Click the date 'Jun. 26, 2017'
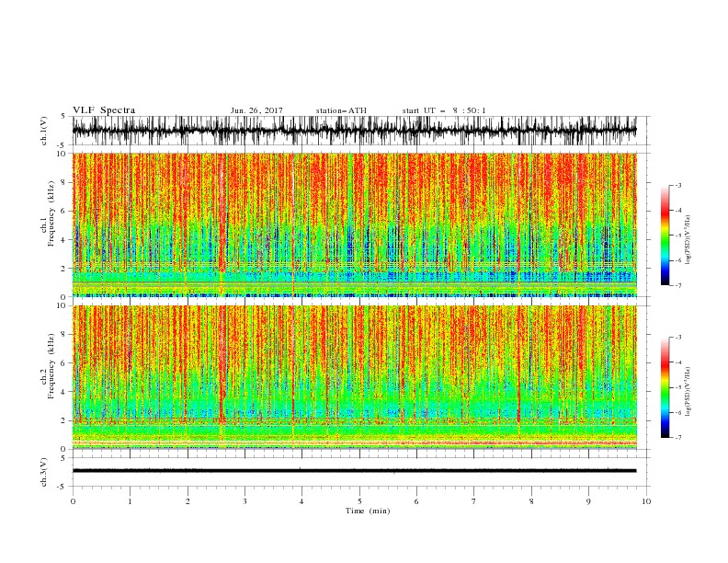The height and width of the screenshot is (563, 728). click(256, 110)
